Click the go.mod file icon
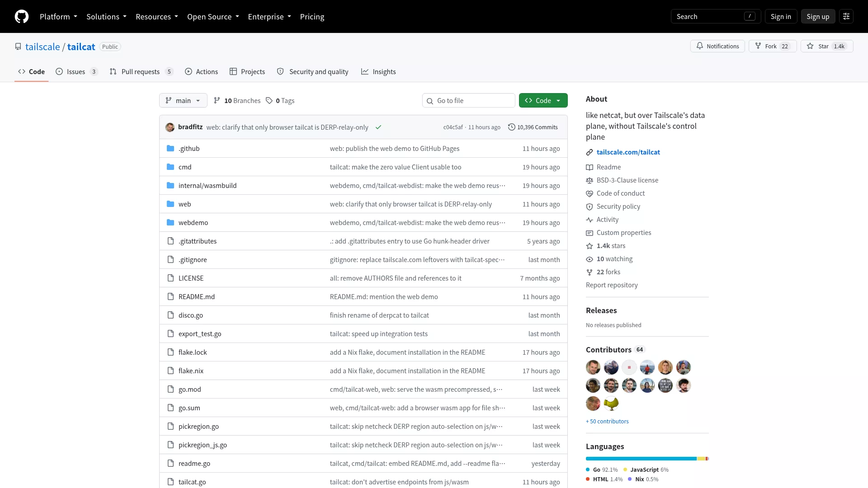868x488 pixels. pyautogui.click(x=170, y=389)
